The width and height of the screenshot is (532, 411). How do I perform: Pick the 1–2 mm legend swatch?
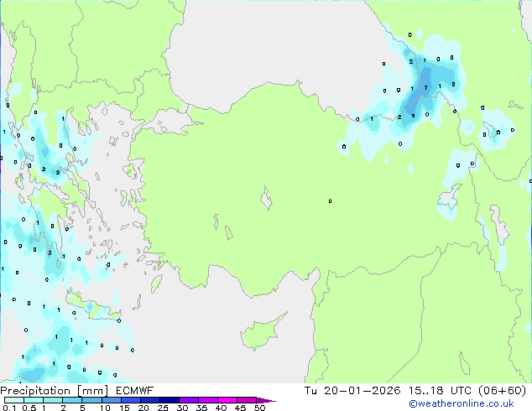pos(53,400)
